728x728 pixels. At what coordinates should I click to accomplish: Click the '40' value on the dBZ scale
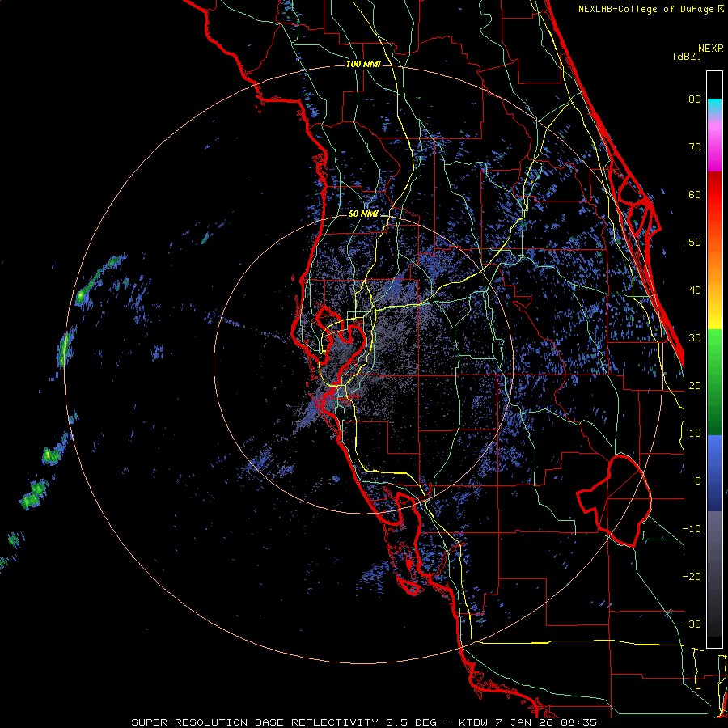tap(695, 290)
